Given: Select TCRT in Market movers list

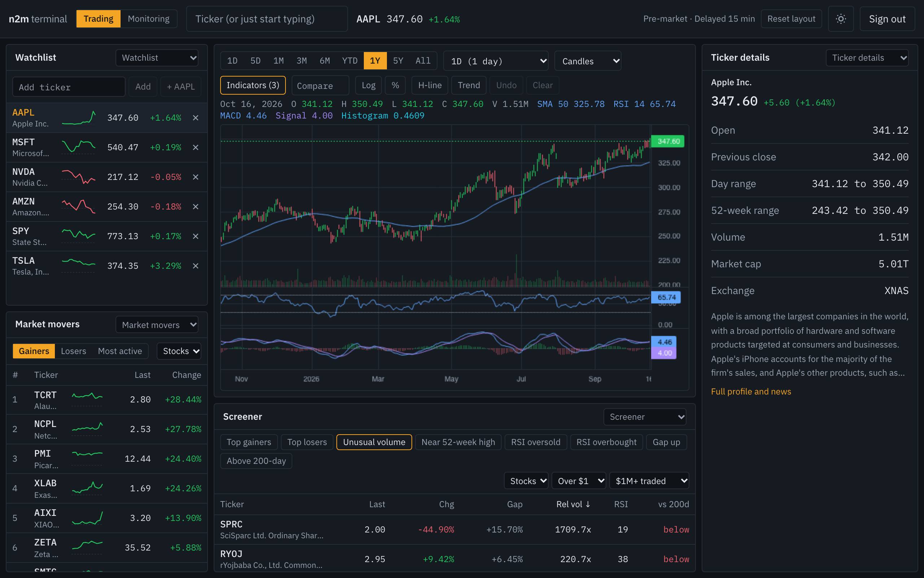Looking at the screenshot, I should 107,400.
